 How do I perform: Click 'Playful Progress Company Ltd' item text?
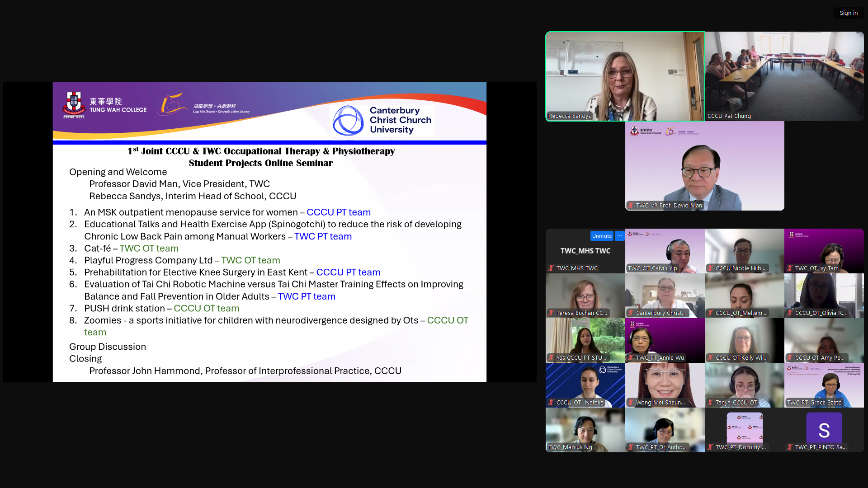(148, 260)
